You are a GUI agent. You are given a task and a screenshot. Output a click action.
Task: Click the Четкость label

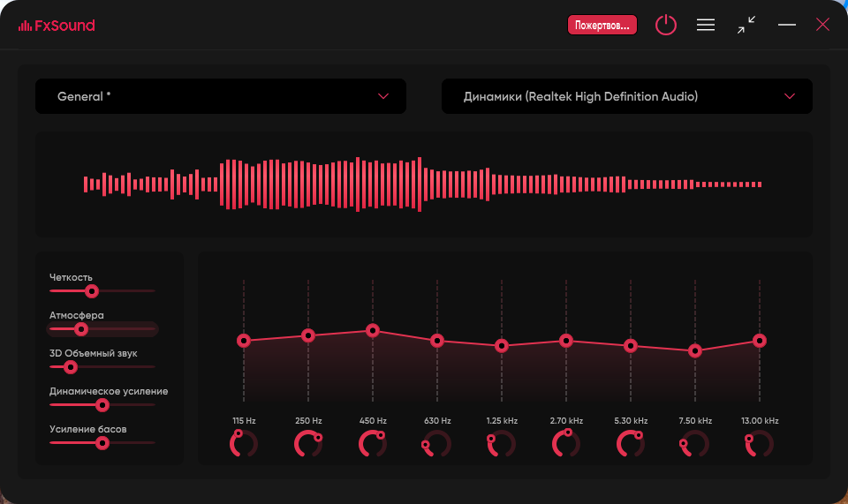[71, 277]
